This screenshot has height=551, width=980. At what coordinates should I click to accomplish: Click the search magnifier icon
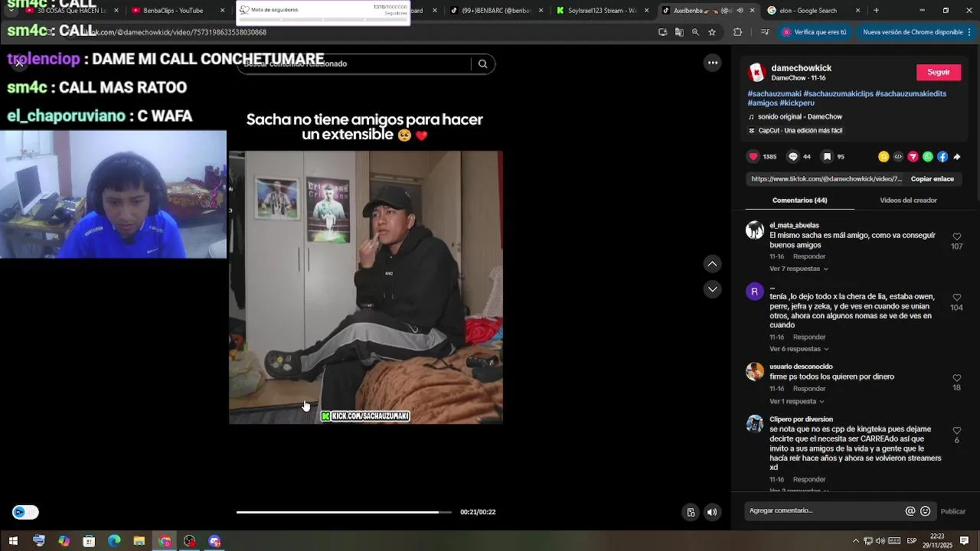482,64
